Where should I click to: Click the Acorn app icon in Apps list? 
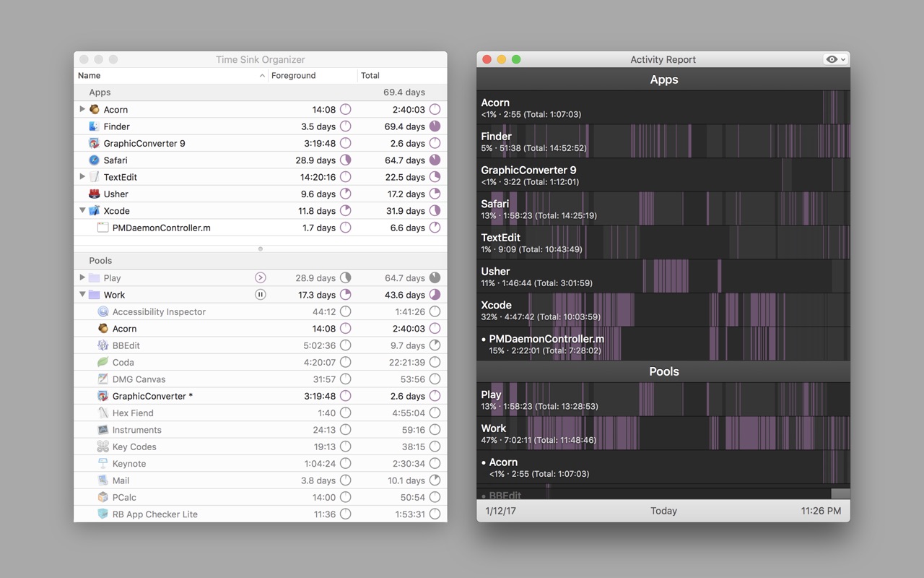pos(94,110)
